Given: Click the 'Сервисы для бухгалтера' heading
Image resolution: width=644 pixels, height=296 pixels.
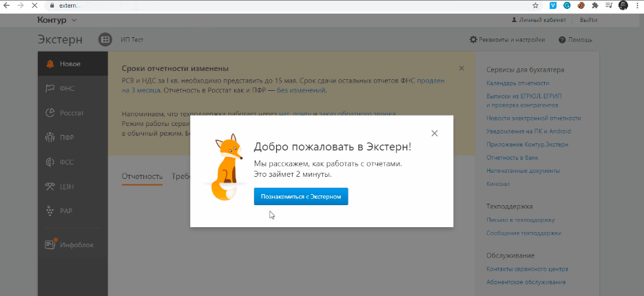Looking at the screenshot, I should (526, 70).
